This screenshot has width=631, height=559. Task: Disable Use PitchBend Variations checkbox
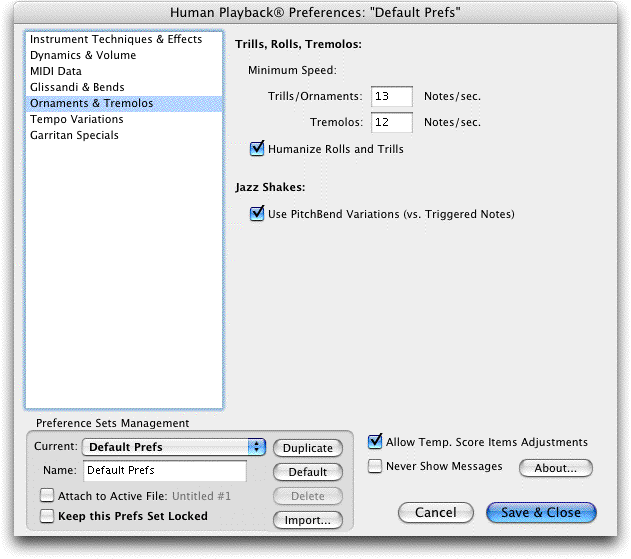coord(257,214)
